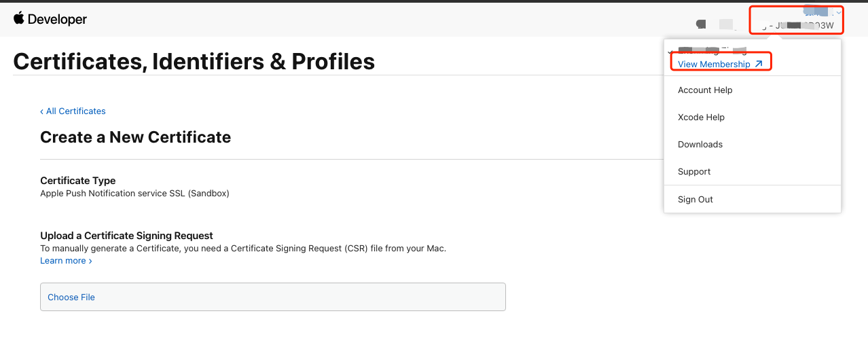Click inside the CSR file upload box
This screenshot has height=358, width=868.
click(x=273, y=297)
